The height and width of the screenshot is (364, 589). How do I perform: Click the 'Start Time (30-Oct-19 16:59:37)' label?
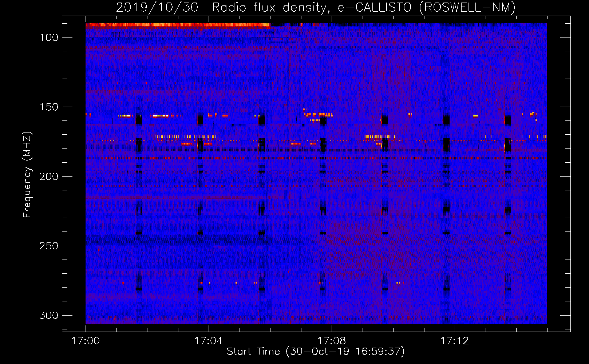[x=316, y=351]
